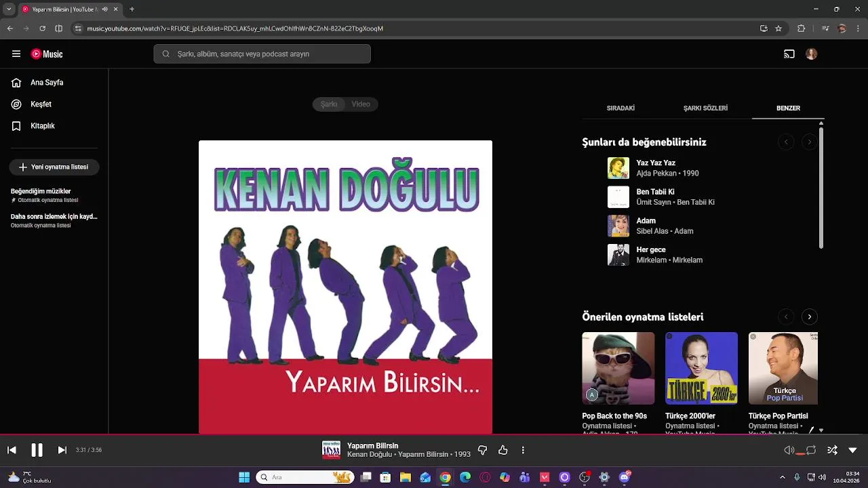The height and width of the screenshot is (488, 868).
Task: Click Yeni oynatma listesi button
Action: point(54,167)
